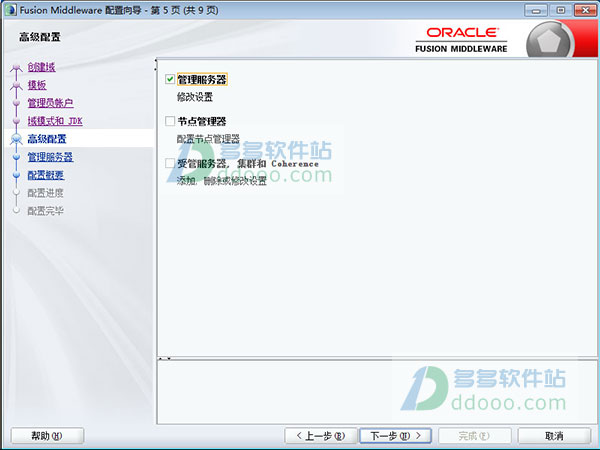The width and height of the screenshot is (600, 450).
Task: Click the 高级配置 page heading
Action: coord(40,37)
